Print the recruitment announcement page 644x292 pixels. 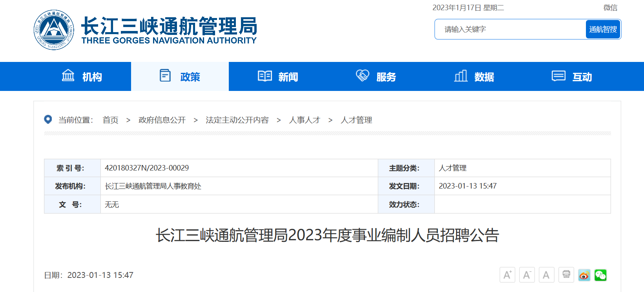click(566, 274)
